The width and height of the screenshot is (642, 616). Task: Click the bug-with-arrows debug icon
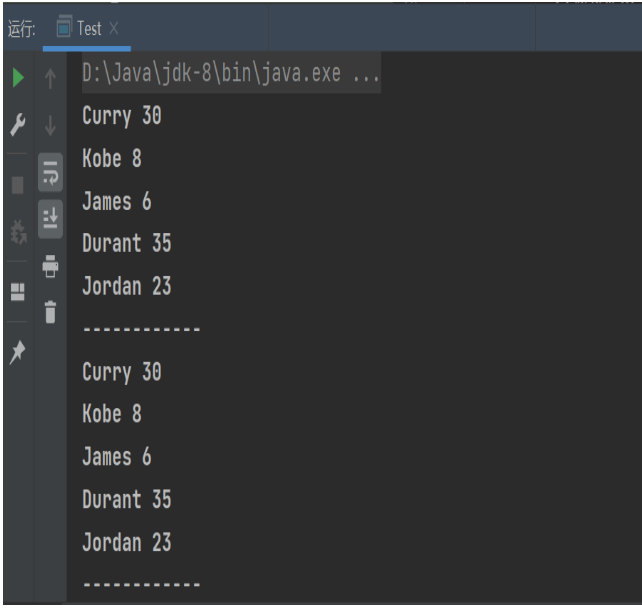click(x=18, y=232)
